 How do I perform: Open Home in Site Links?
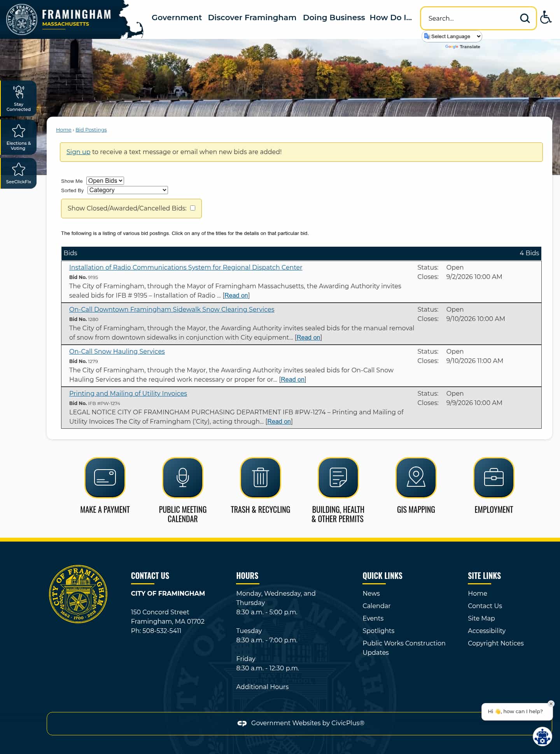[x=478, y=593]
